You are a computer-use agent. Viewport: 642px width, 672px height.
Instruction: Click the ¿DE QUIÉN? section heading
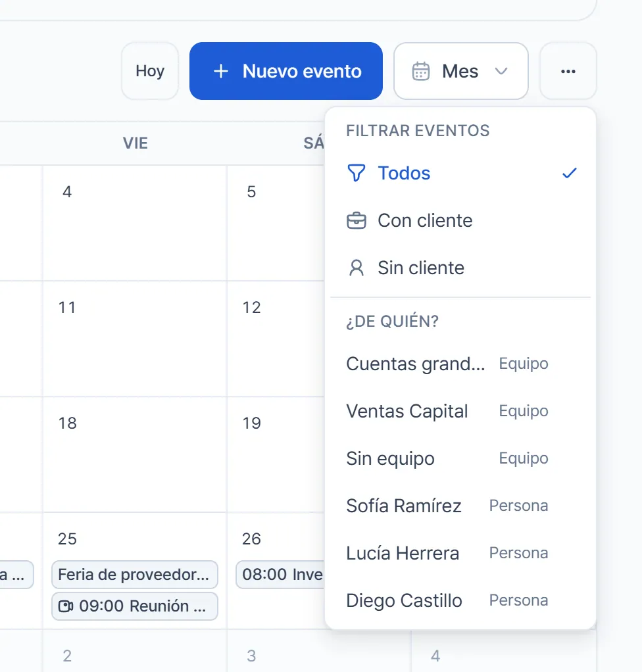(x=393, y=321)
